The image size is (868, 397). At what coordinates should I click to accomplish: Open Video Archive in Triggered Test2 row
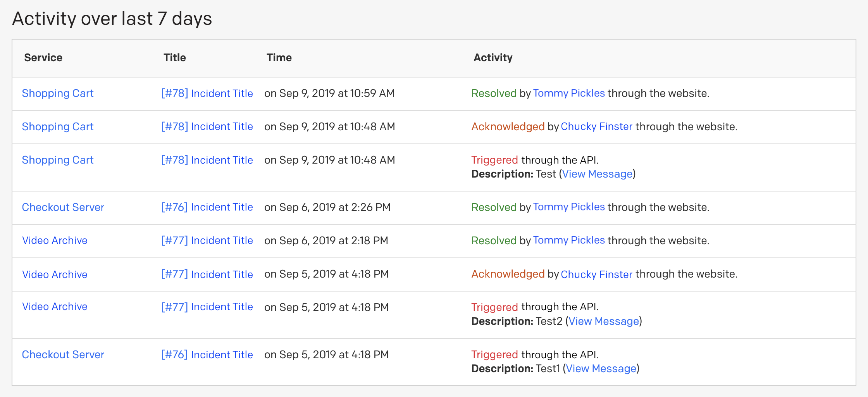pyautogui.click(x=55, y=307)
